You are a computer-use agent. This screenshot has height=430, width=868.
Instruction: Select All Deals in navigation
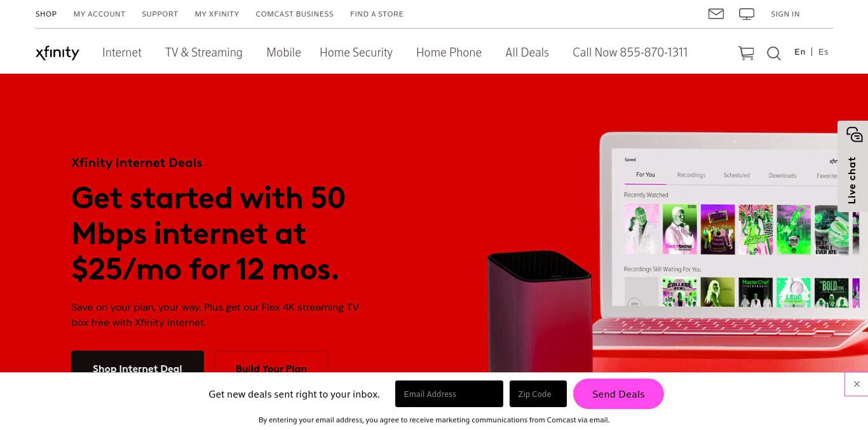pyautogui.click(x=527, y=53)
